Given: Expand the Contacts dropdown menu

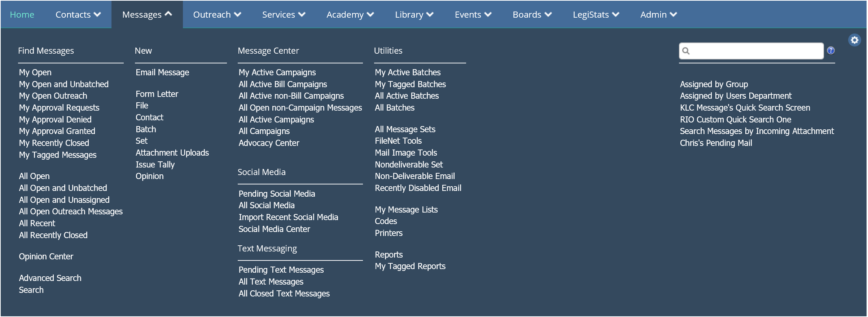Looking at the screenshot, I should tap(78, 15).
